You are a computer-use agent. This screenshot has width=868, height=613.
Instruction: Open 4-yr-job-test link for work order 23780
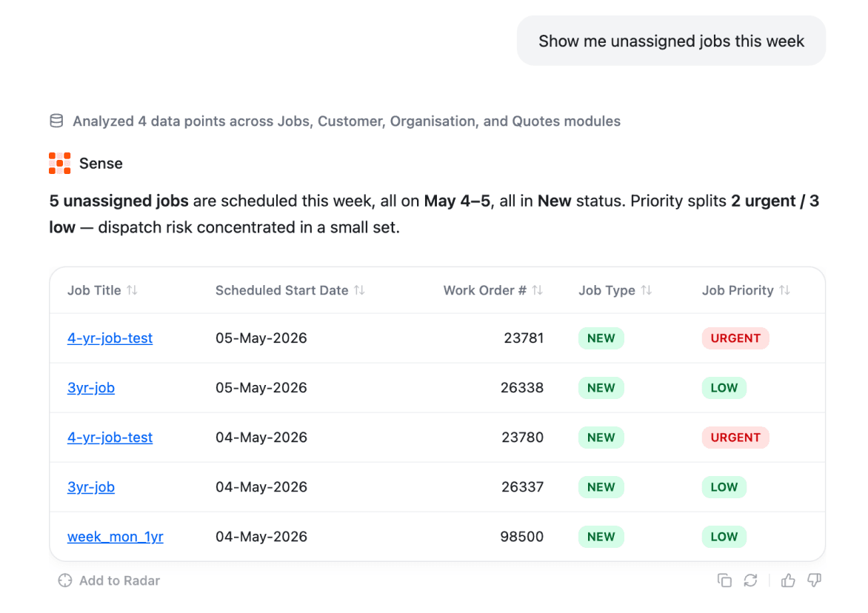(110, 438)
